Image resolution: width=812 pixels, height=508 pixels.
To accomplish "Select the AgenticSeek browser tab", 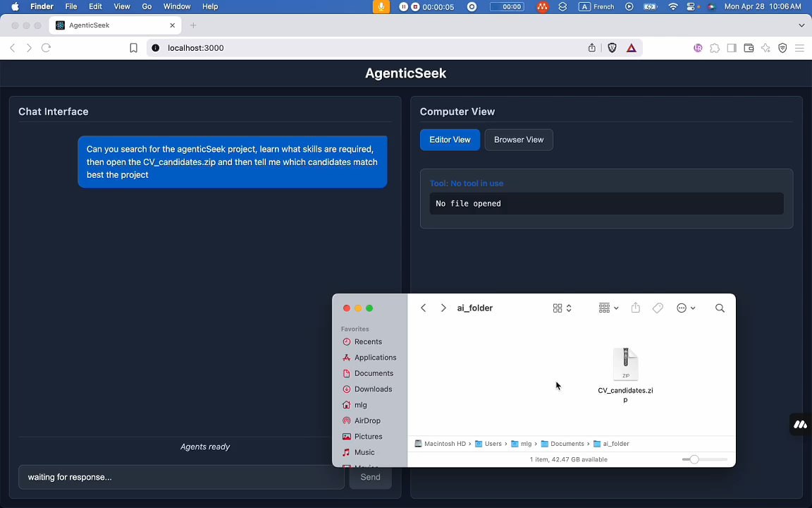I will 113,25.
